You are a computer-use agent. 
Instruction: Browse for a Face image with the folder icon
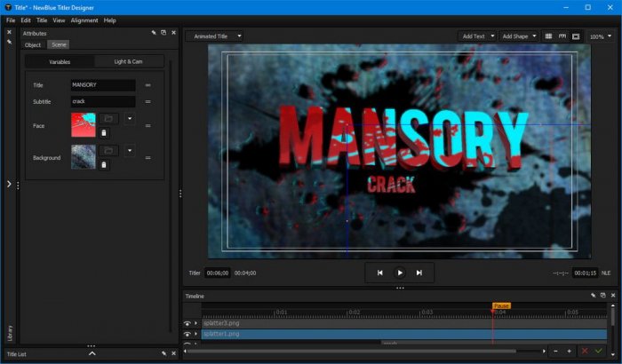coord(108,118)
